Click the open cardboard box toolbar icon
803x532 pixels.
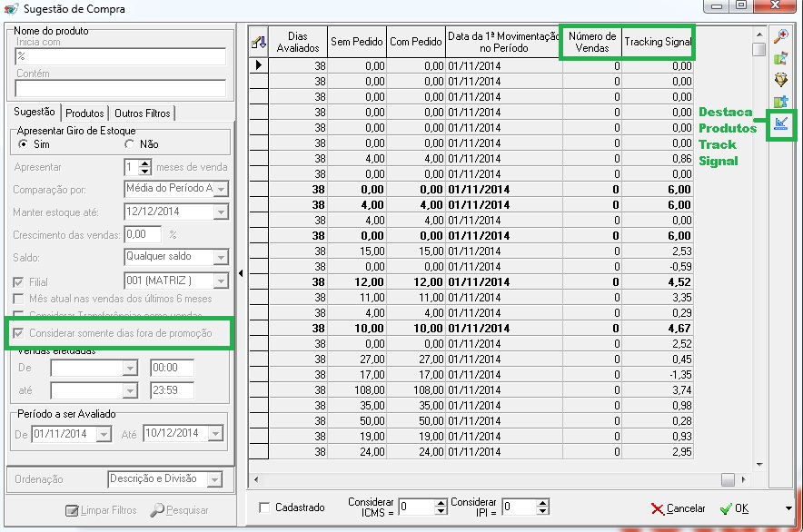pyautogui.click(x=780, y=80)
